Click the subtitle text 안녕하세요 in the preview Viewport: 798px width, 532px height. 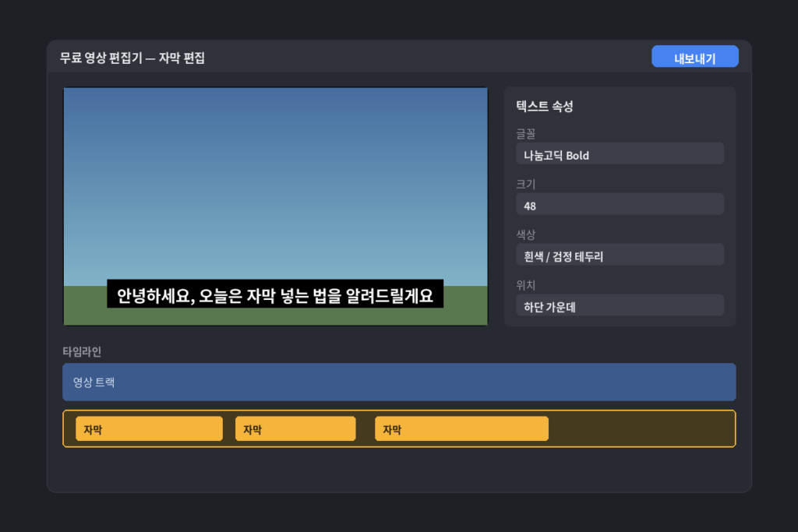point(155,295)
